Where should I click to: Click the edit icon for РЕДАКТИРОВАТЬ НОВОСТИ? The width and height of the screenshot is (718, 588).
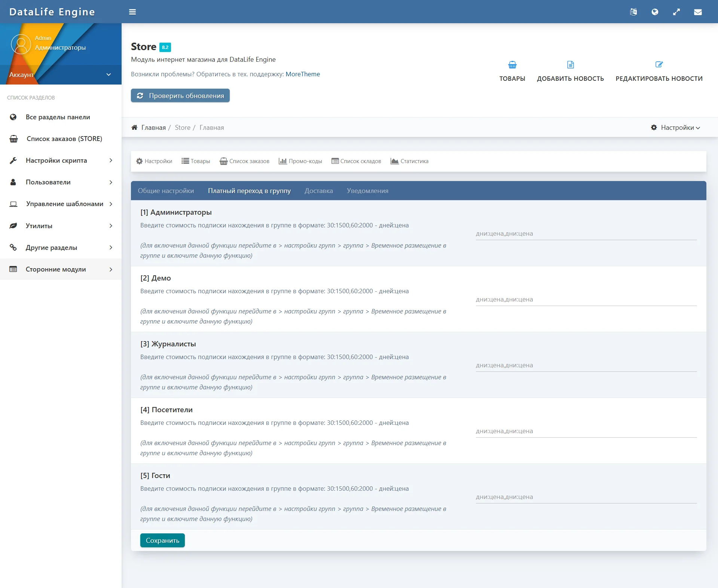(x=659, y=65)
